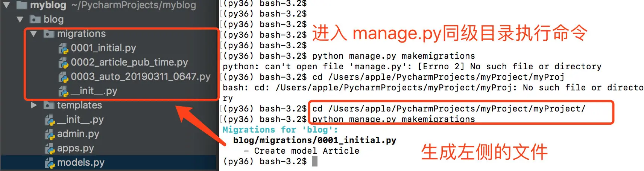Click the 0003_auto_20190311_0647.py file icon
Screen dimensions: 644x171
63,77
